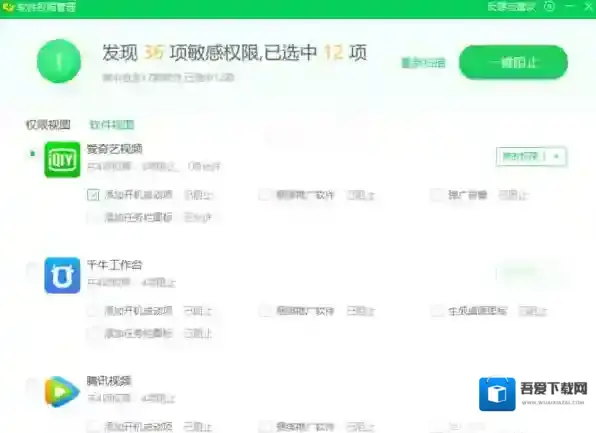Toggle 捆绑推广软件 checkbox under 爱奇艺视频
596x433 pixels.
265,195
